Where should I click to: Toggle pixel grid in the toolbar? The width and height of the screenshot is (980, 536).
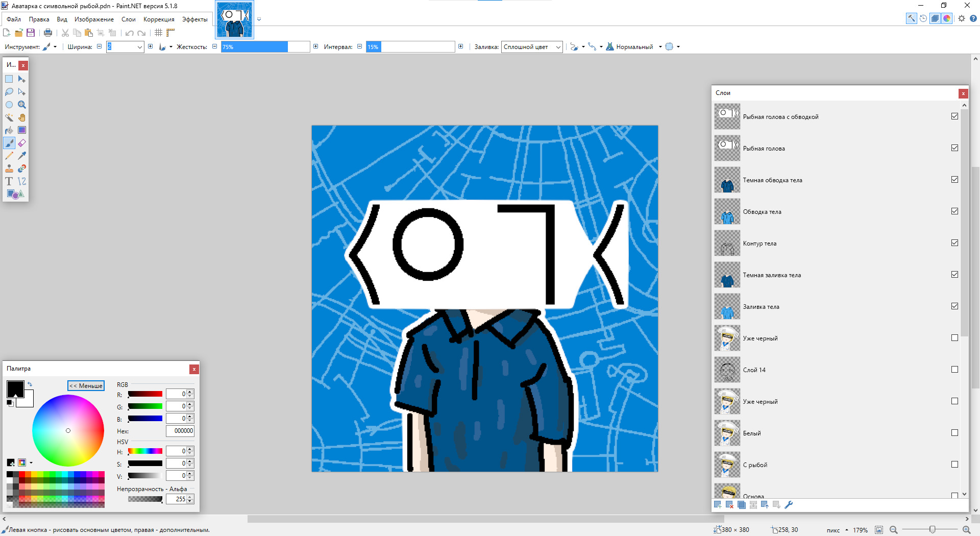pyautogui.click(x=158, y=33)
